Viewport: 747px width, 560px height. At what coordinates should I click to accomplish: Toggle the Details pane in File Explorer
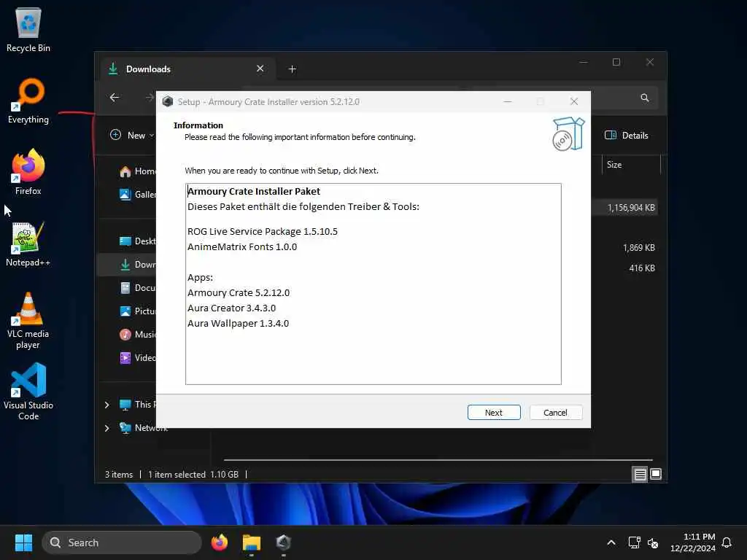pos(626,135)
